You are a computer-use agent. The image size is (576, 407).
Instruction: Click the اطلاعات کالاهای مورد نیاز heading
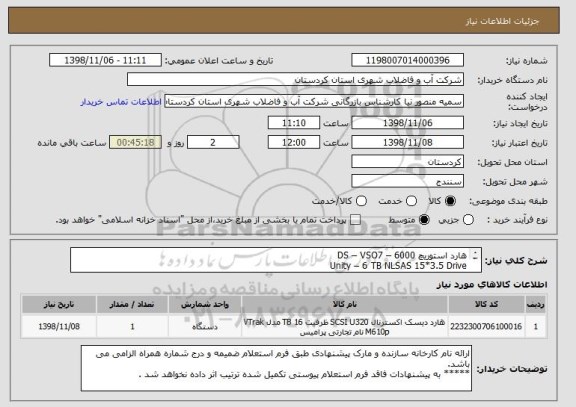492,284
